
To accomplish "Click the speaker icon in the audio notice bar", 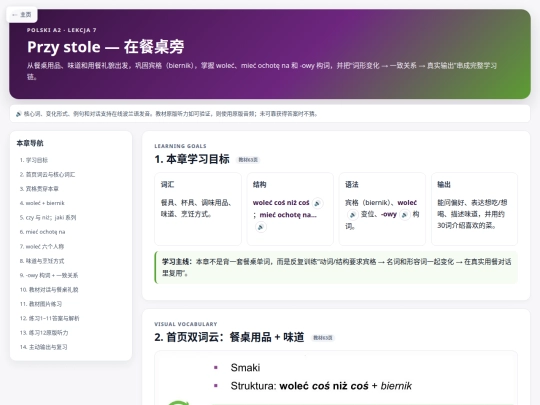I will 19,114.
